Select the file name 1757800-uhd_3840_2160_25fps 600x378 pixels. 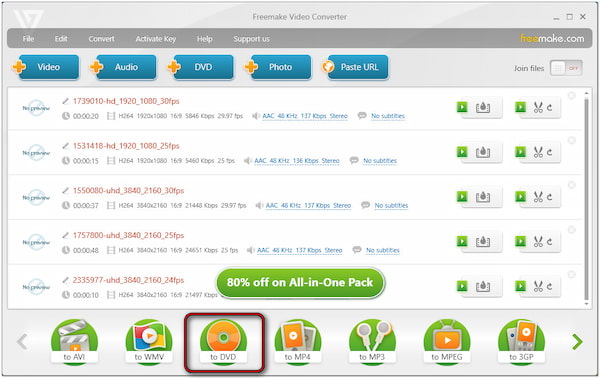128,235
